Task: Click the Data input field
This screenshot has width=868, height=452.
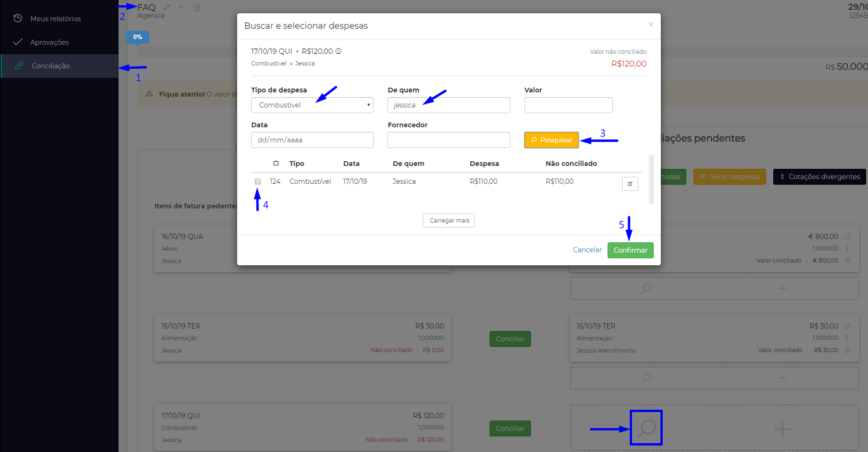Action: pos(312,140)
